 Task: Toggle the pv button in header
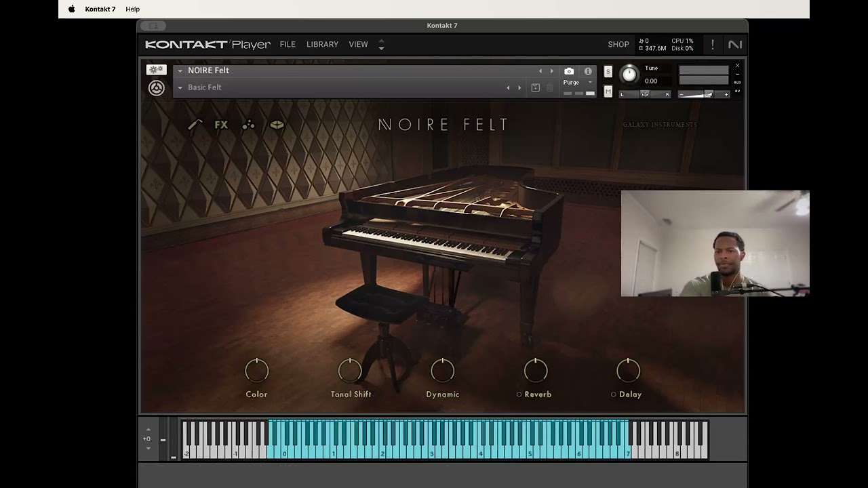click(737, 91)
